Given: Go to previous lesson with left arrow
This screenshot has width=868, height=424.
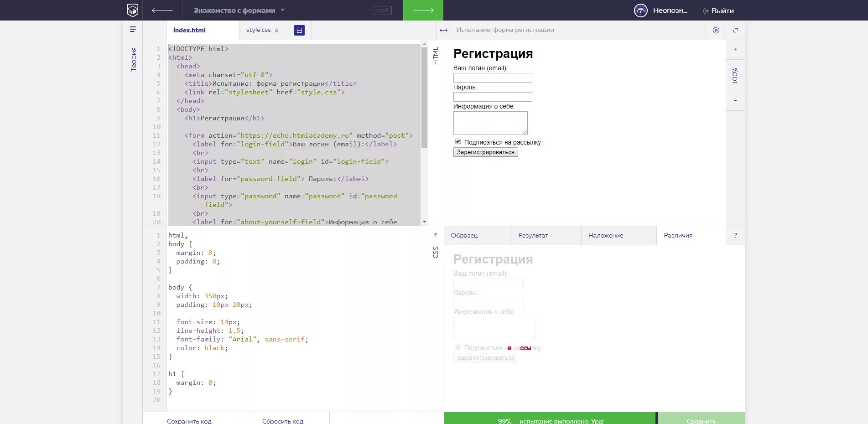Looking at the screenshot, I should pos(162,10).
